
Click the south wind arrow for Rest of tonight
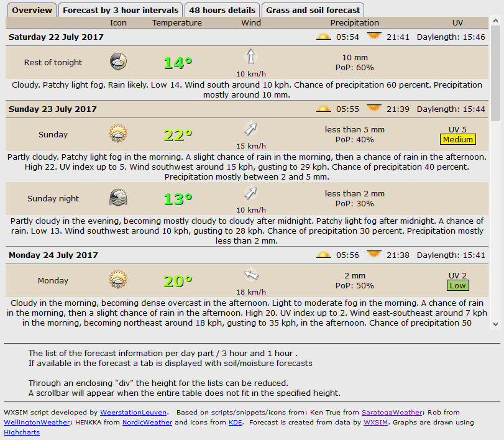pyautogui.click(x=250, y=57)
